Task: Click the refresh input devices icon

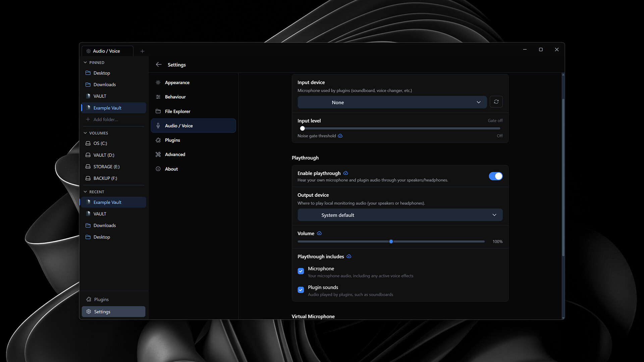Action: click(496, 102)
